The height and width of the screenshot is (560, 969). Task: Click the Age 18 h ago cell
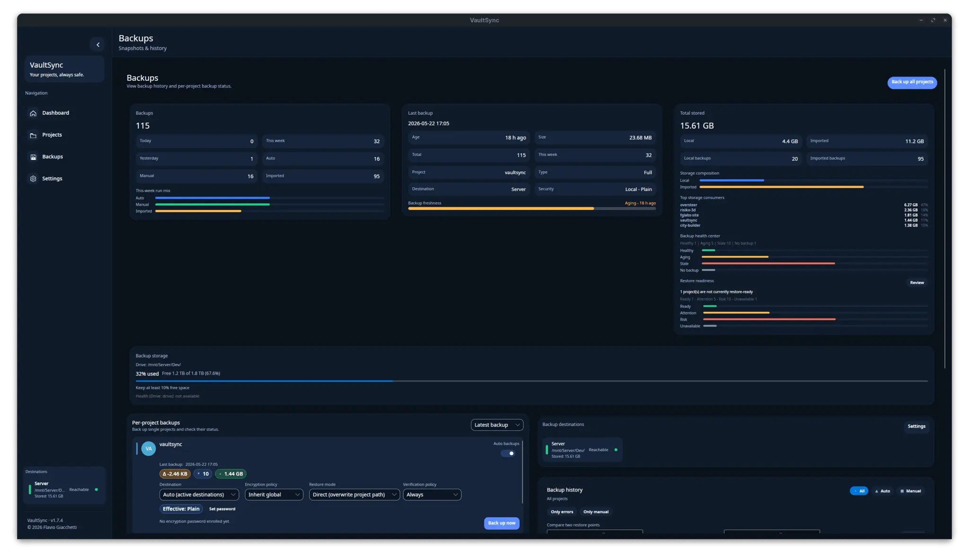469,138
